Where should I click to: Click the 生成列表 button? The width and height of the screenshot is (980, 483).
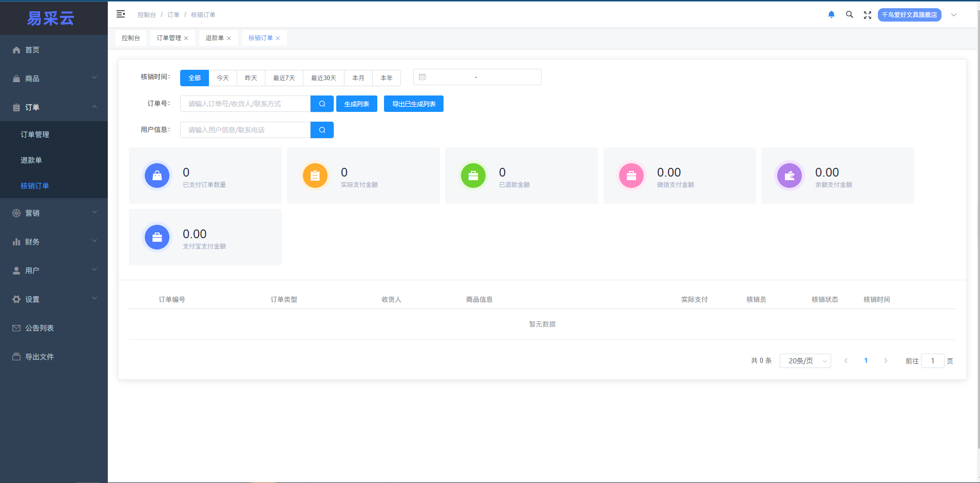pos(357,104)
